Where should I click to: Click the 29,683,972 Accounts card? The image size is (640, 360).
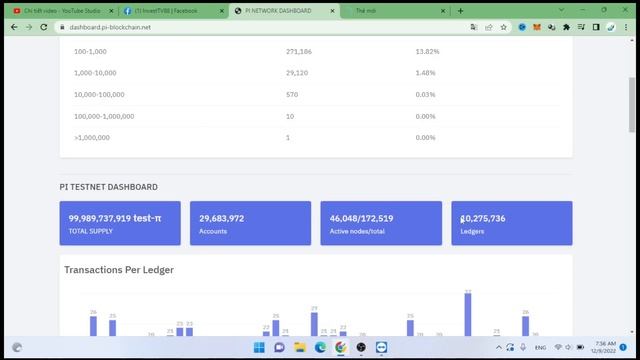coord(251,223)
